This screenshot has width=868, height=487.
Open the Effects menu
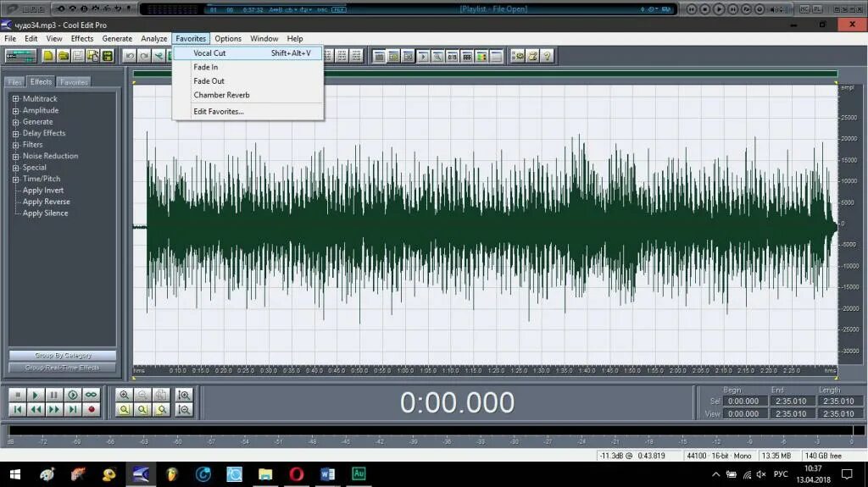(x=82, y=39)
